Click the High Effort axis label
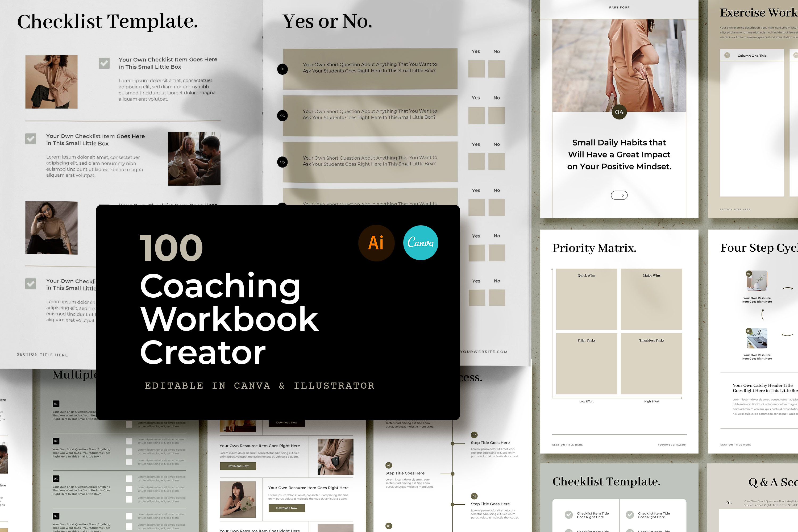 (652, 401)
